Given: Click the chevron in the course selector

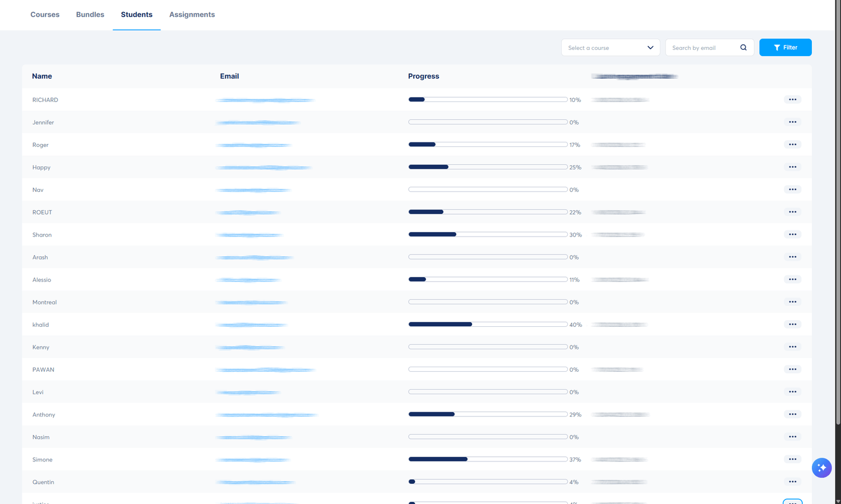Looking at the screenshot, I should click(x=650, y=48).
